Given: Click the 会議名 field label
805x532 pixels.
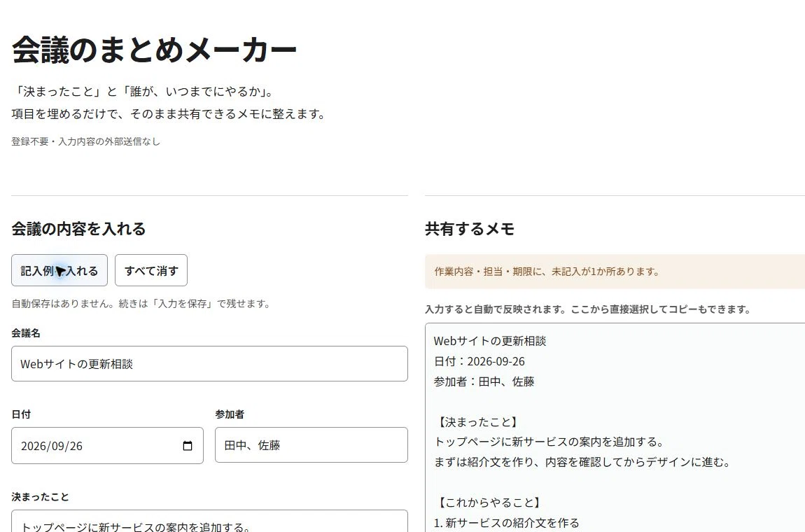Looking at the screenshot, I should click(x=26, y=332).
